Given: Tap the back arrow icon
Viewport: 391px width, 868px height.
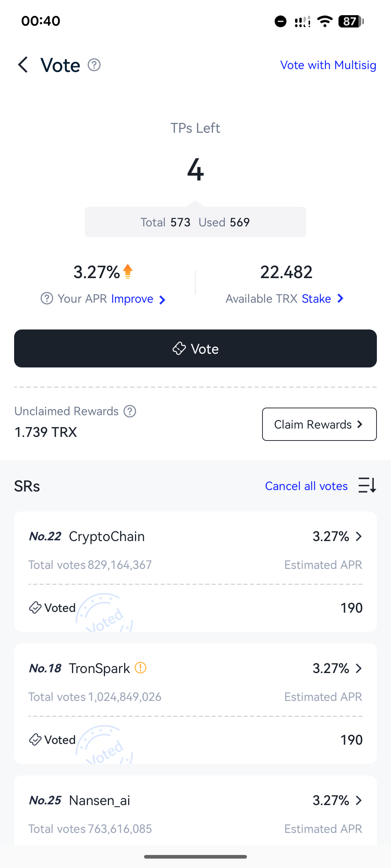Looking at the screenshot, I should (23, 65).
